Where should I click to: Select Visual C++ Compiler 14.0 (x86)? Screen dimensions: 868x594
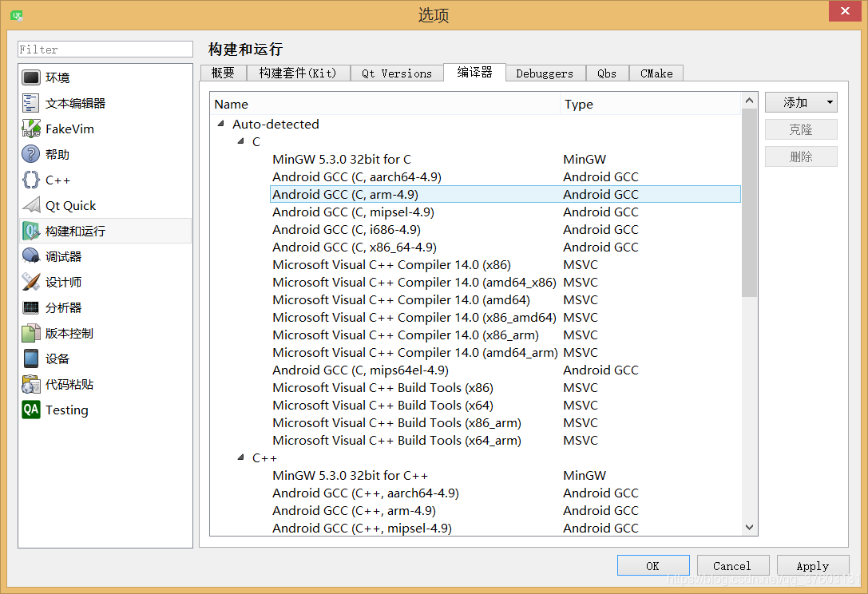(x=505, y=264)
